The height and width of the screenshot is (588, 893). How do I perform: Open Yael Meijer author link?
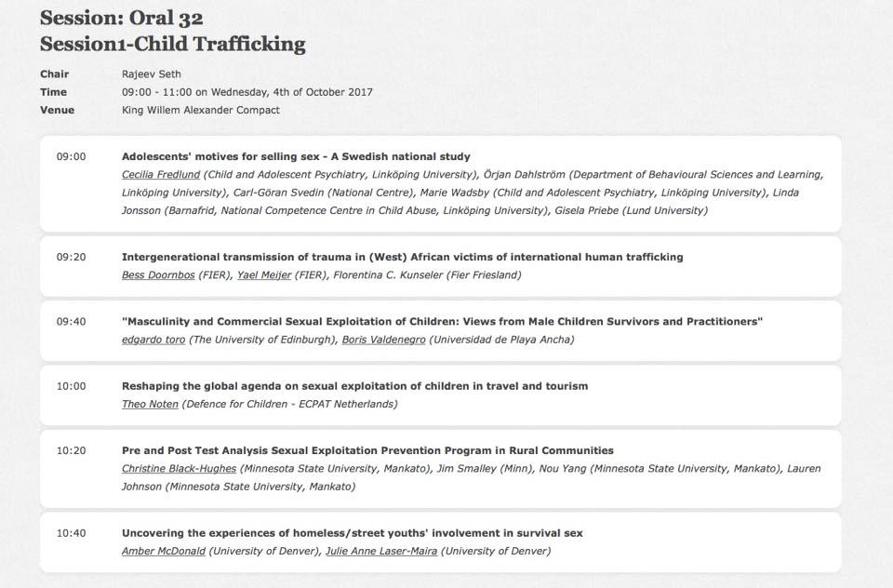[x=264, y=274]
